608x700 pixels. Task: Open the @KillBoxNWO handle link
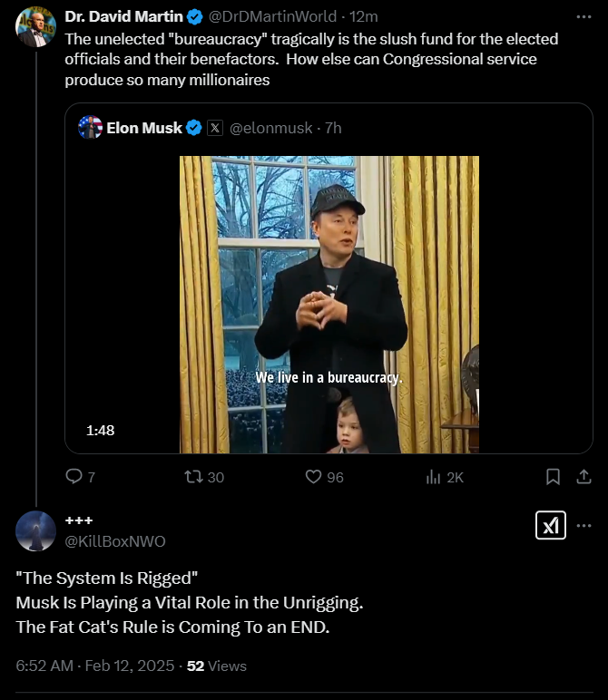114,541
